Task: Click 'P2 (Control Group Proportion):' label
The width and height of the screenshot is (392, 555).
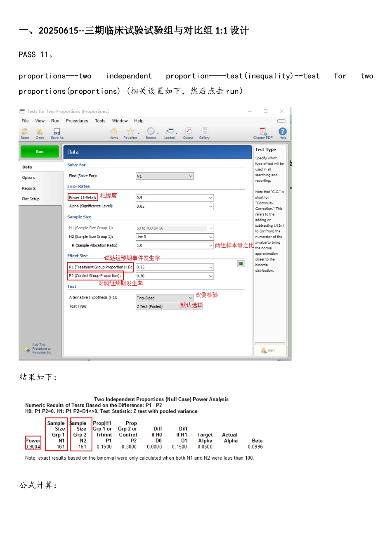Action: (x=95, y=276)
